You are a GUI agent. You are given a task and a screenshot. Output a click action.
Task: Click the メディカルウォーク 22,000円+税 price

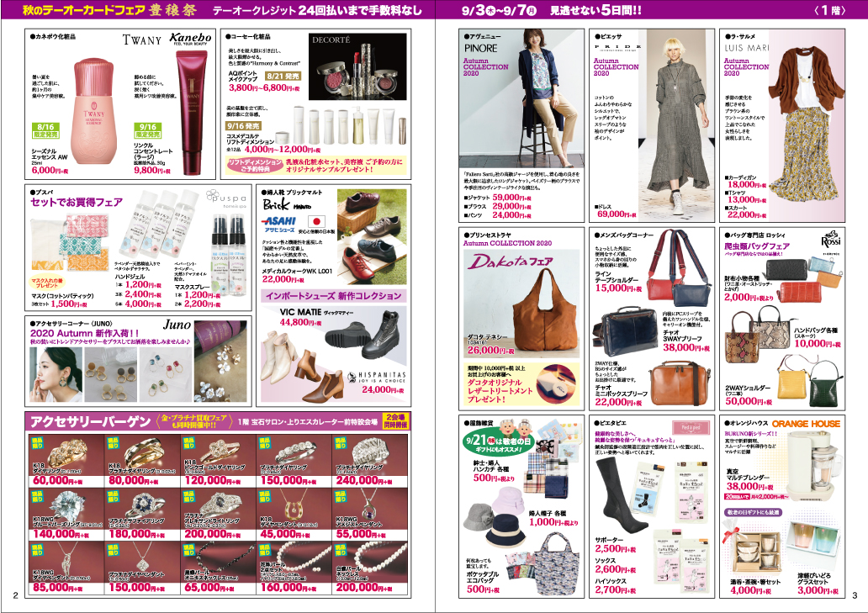[283, 279]
